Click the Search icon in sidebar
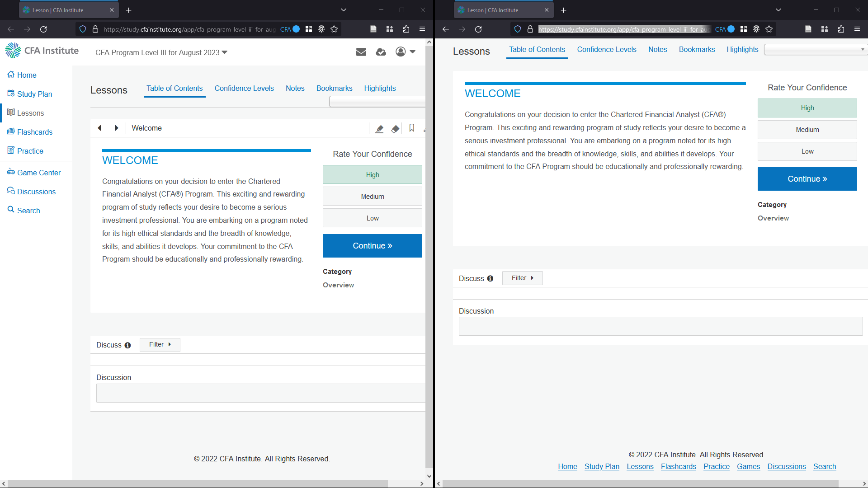 coord(10,210)
